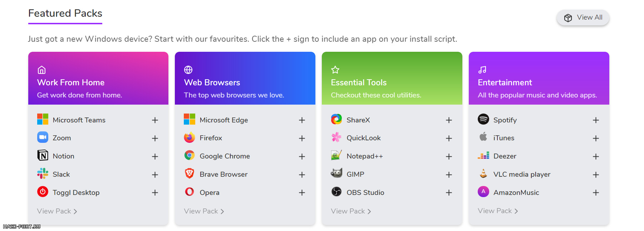644x231 pixels.
Task: Add Microsoft Edge with its plus sign
Action: click(302, 120)
